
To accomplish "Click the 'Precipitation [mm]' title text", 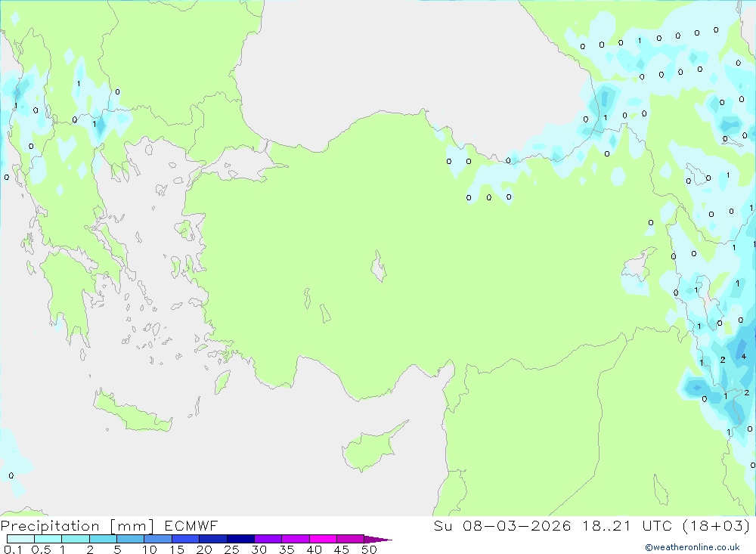I will pyautogui.click(x=78, y=525).
